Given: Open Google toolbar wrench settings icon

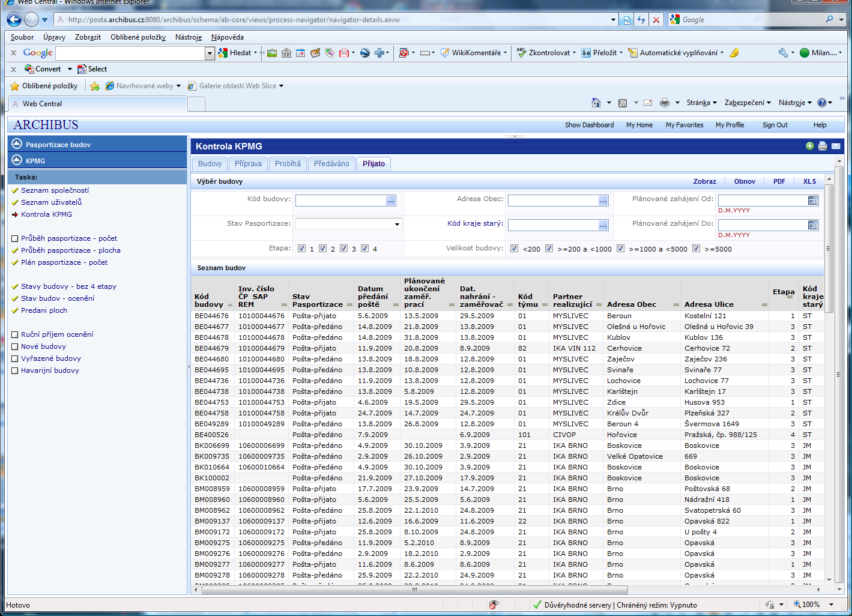Looking at the screenshot, I should click(x=783, y=53).
